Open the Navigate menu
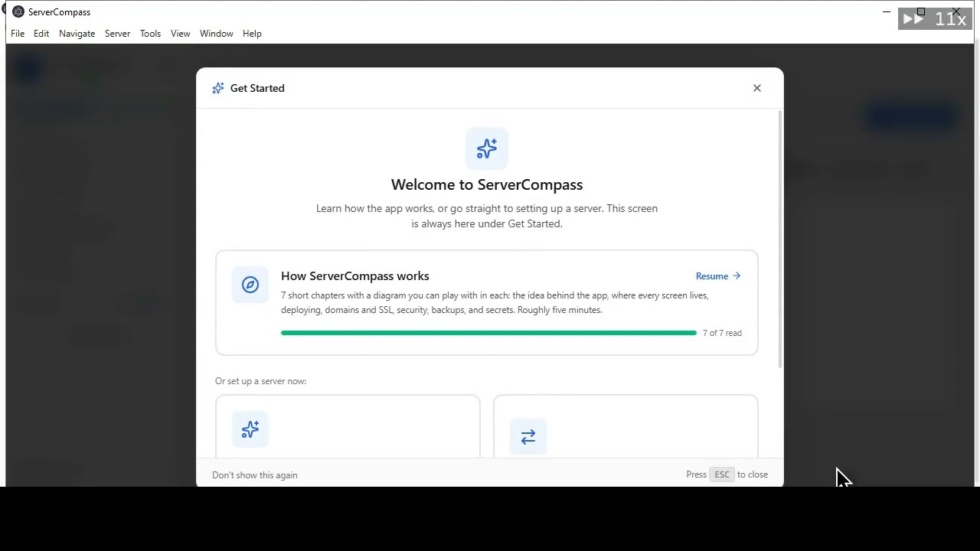 pos(77,34)
